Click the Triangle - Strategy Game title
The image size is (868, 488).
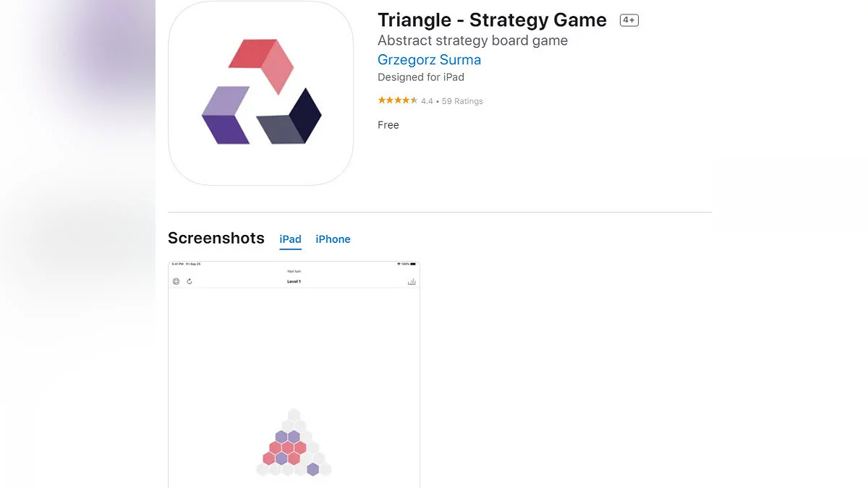(x=492, y=20)
